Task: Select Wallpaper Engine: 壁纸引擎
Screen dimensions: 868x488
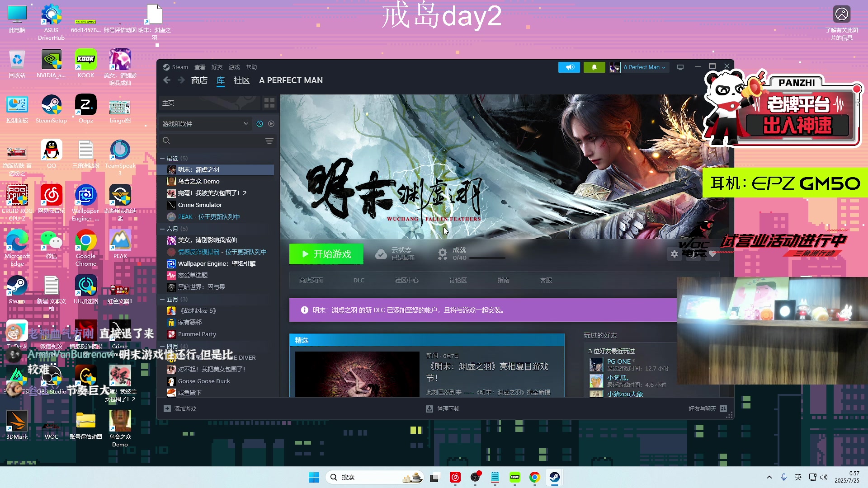Action: (x=217, y=263)
